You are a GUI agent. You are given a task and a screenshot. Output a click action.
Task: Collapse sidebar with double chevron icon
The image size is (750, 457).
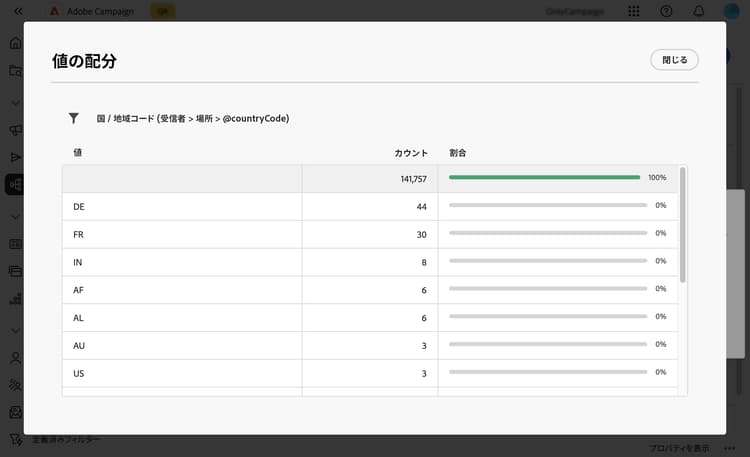[18, 11]
